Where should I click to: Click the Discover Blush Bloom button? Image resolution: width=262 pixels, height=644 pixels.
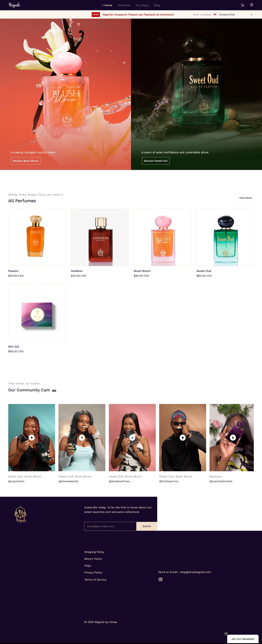[25, 161]
